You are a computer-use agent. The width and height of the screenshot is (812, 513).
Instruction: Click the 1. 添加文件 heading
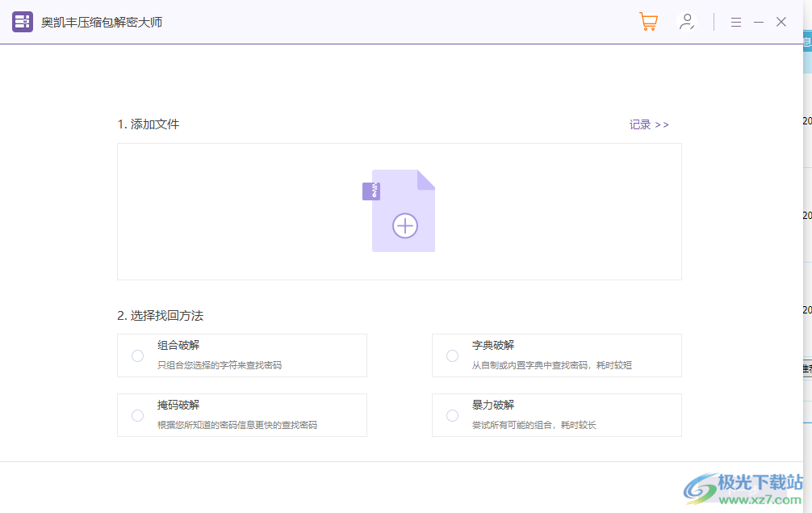pyautogui.click(x=148, y=124)
